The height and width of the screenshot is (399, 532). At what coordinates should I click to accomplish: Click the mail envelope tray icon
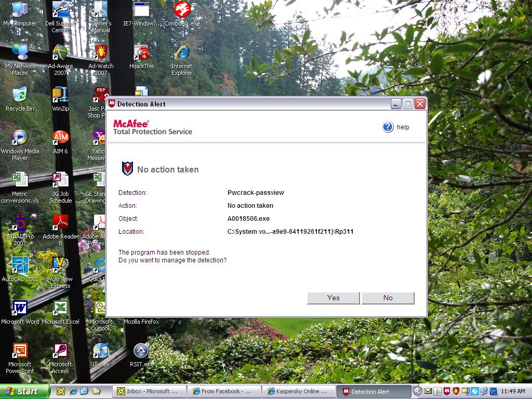pyautogui.click(x=428, y=392)
